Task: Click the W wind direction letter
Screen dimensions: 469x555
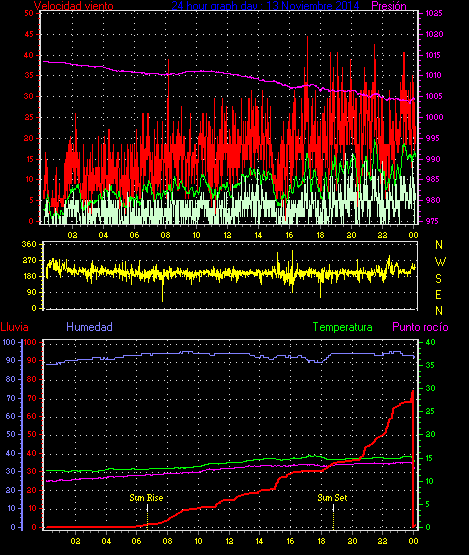Action: (x=440, y=262)
